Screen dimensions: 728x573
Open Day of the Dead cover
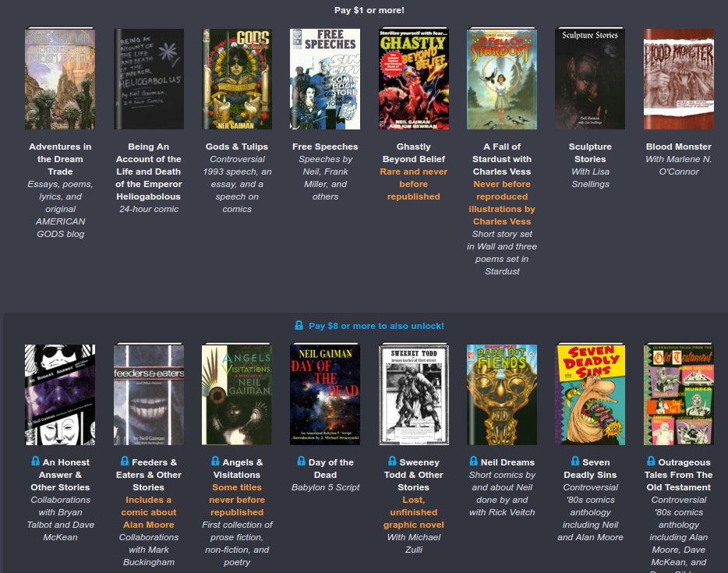coord(325,394)
